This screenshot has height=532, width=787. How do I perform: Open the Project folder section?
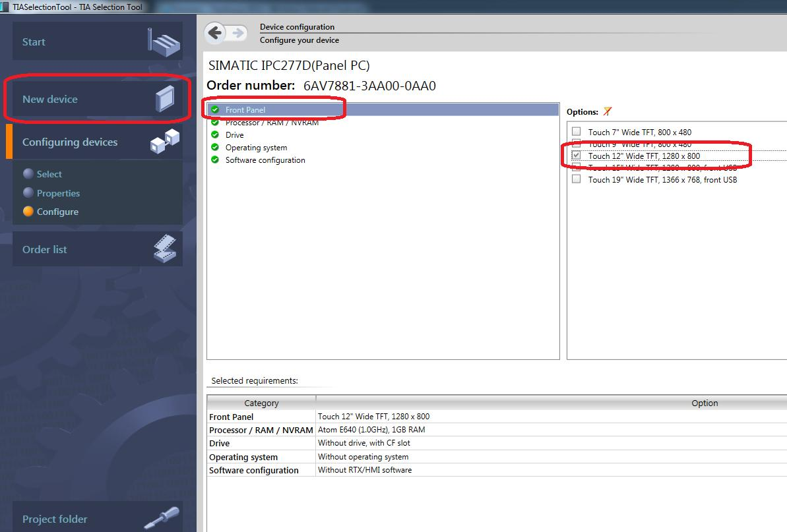point(98,517)
